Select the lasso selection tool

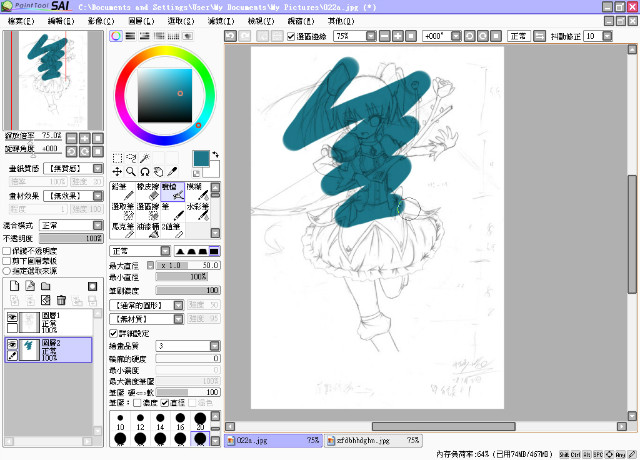(x=131, y=158)
